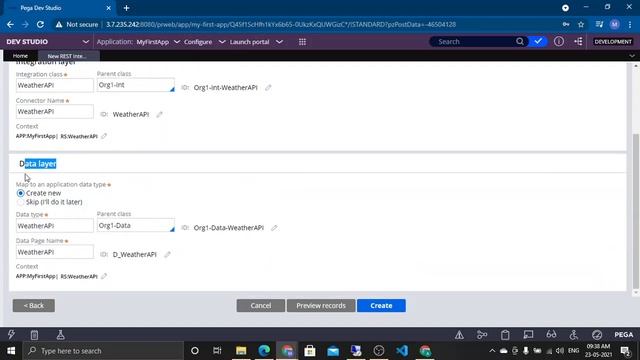Viewport: 640px width, 360px height.
Task: Click the DEVELOPMENT environment badge
Action: point(613,42)
